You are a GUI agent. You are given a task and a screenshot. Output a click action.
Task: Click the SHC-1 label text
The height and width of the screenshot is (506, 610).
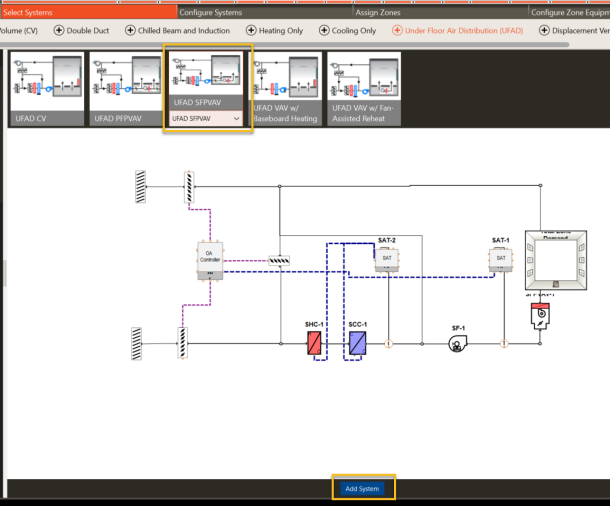(x=314, y=324)
